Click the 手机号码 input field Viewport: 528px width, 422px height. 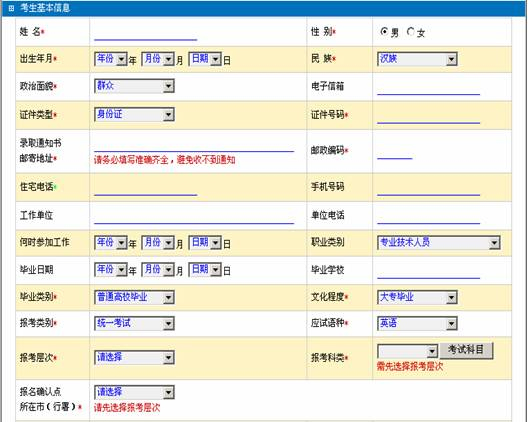point(428,189)
